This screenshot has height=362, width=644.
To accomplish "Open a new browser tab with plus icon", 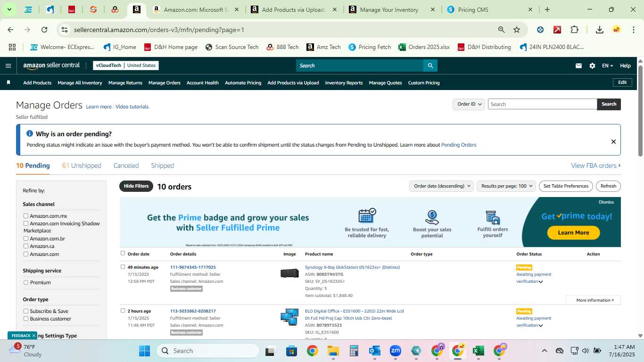I will [547, 9].
